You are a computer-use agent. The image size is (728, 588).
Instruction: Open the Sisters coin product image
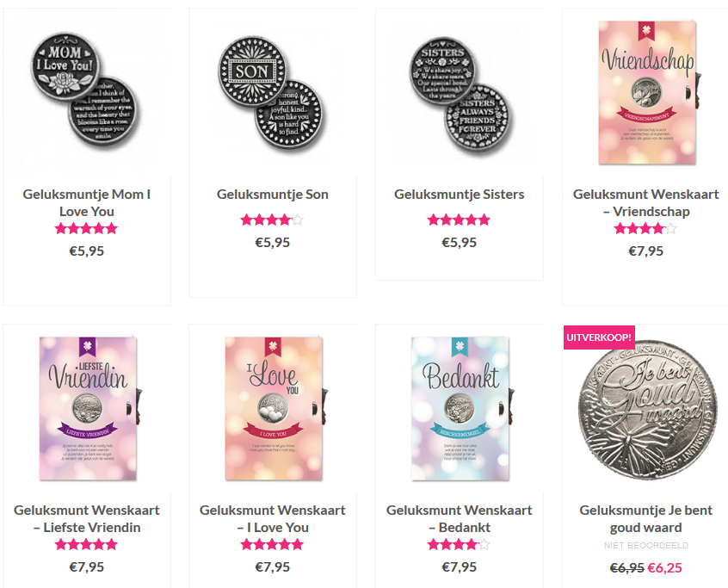click(460, 92)
